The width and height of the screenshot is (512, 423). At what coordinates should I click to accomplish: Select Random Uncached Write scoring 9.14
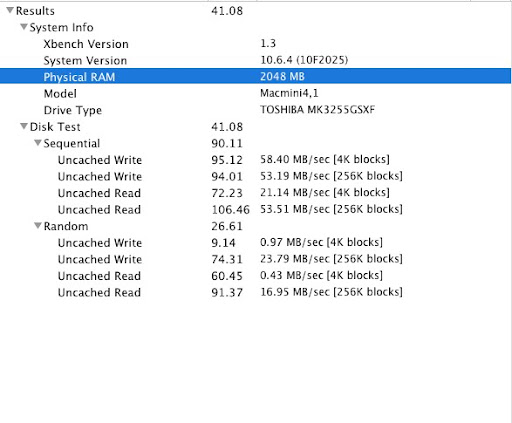coord(255,243)
